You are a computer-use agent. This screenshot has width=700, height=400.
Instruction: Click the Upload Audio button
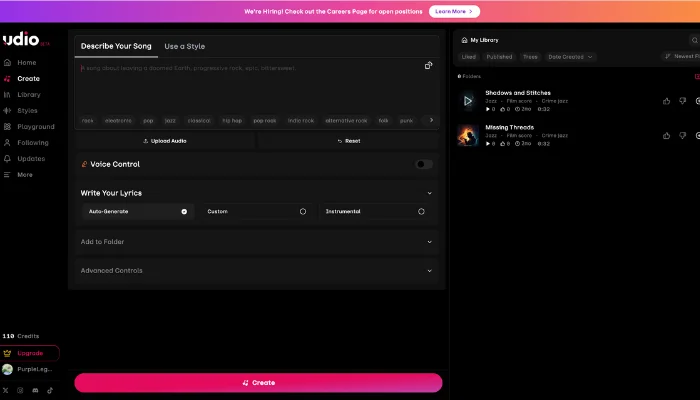164,141
